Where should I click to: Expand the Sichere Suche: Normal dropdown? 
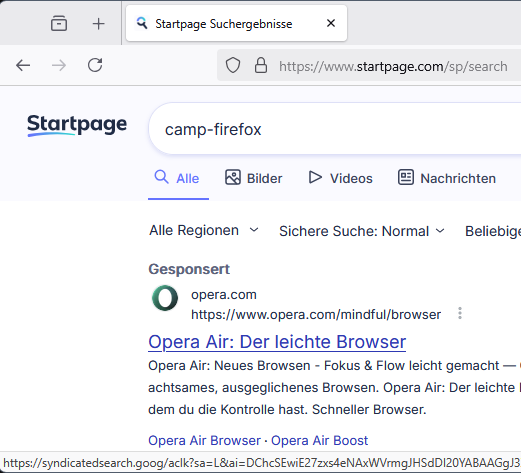click(x=362, y=231)
